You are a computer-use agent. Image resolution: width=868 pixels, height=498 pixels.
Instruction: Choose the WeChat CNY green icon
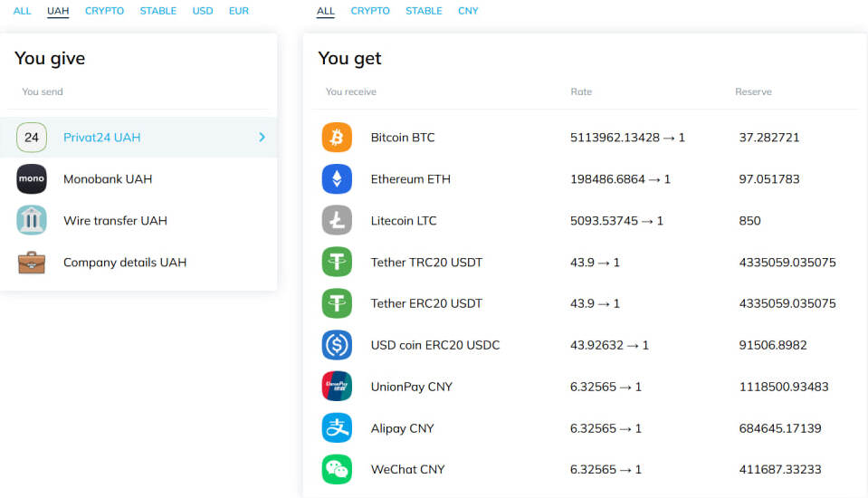point(337,470)
